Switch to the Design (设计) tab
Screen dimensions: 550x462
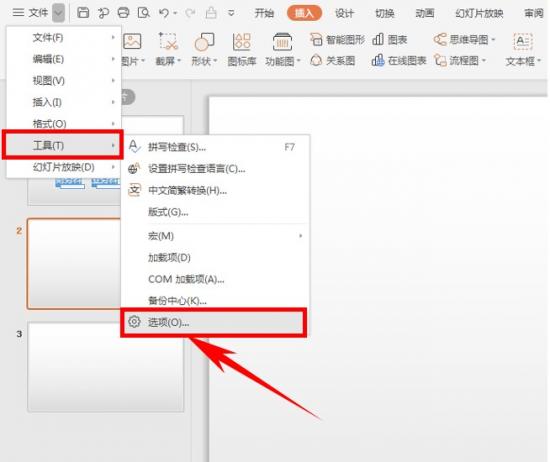click(344, 13)
